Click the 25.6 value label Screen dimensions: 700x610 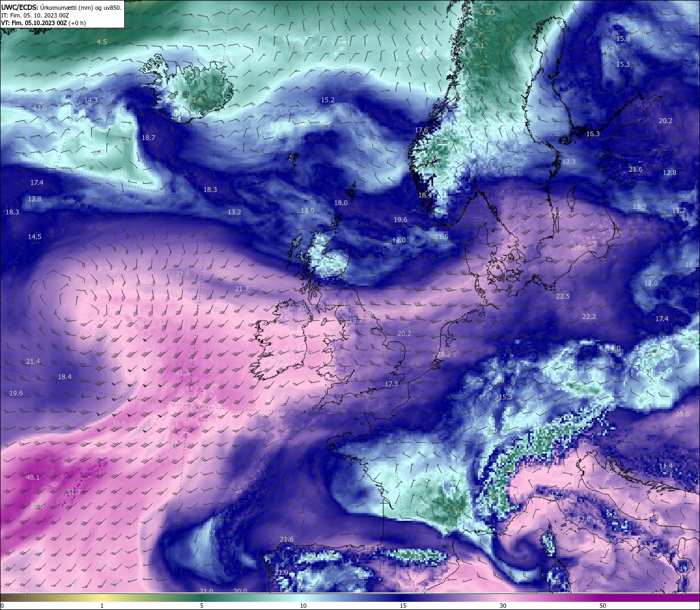682,414
